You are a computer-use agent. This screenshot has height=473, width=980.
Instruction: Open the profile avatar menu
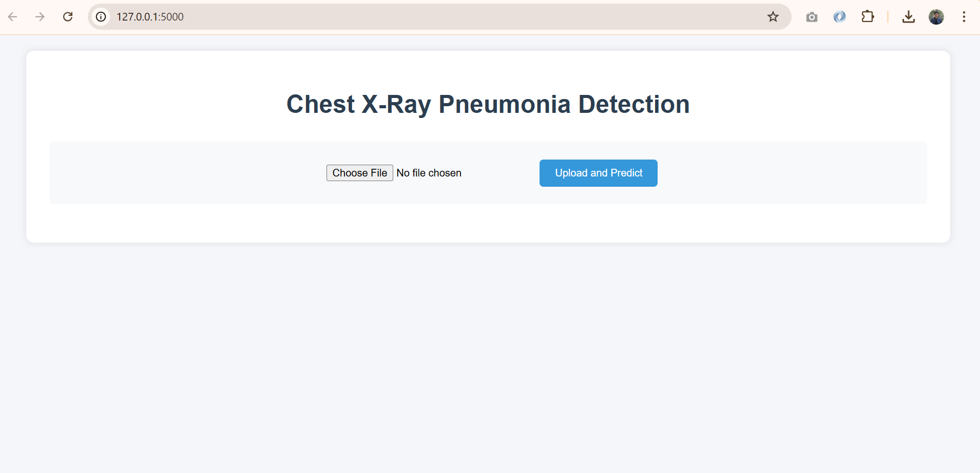936,17
